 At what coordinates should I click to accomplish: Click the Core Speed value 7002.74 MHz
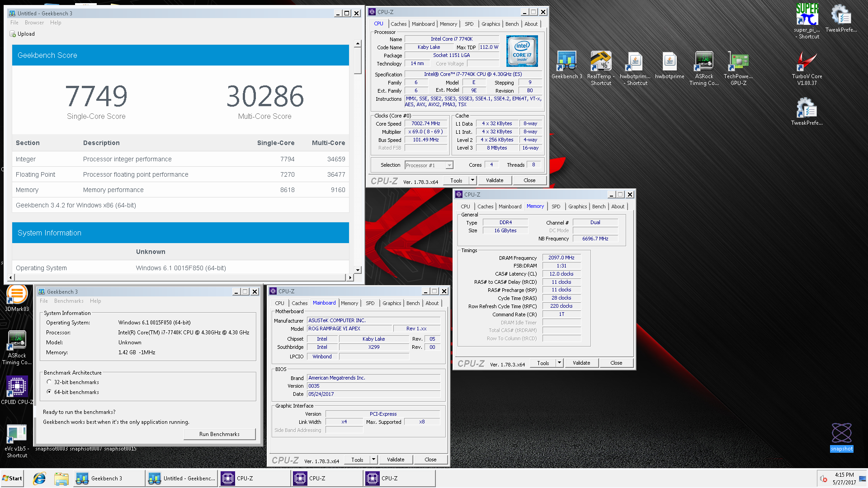[x=425, y=123]
